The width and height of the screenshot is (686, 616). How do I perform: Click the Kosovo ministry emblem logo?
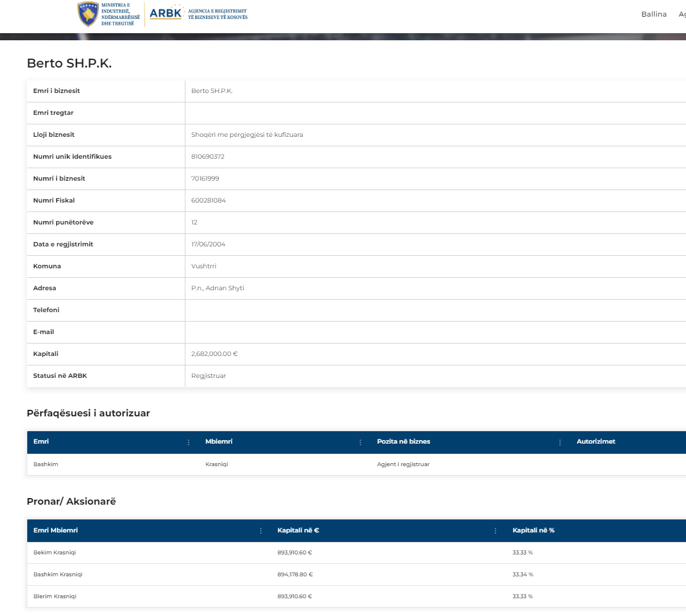[x=88, y=14]
